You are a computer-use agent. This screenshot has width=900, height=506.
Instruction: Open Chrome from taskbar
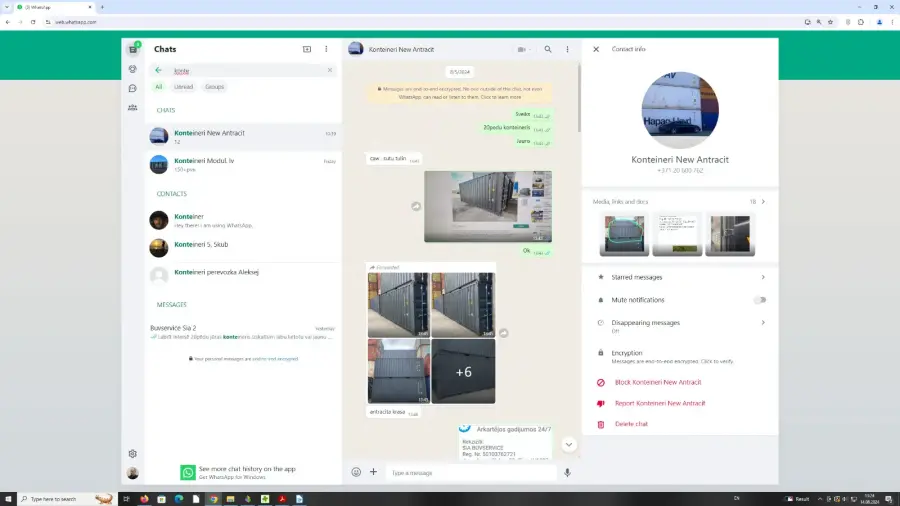pyautogui.click(x=213, y=499)
